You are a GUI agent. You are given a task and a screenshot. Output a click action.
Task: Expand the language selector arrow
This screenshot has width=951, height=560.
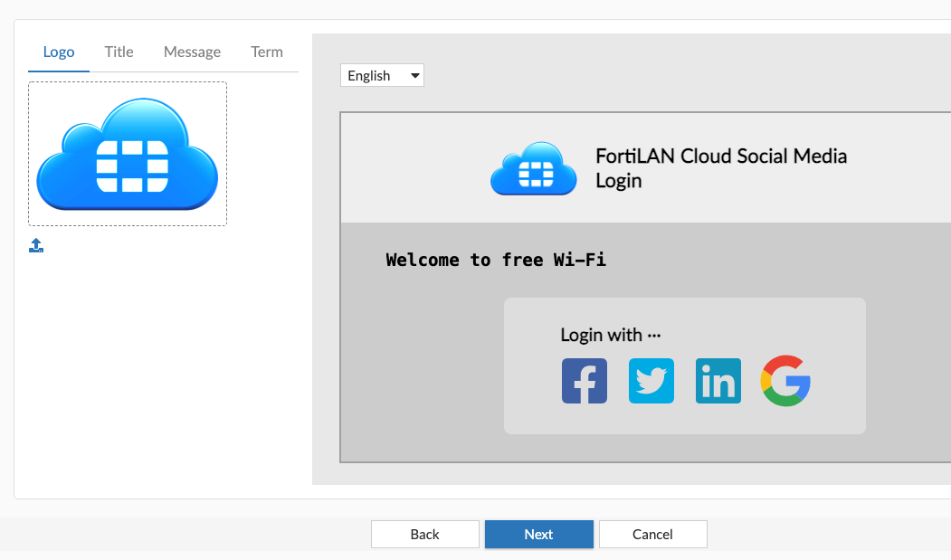click(x=414, y=75)
